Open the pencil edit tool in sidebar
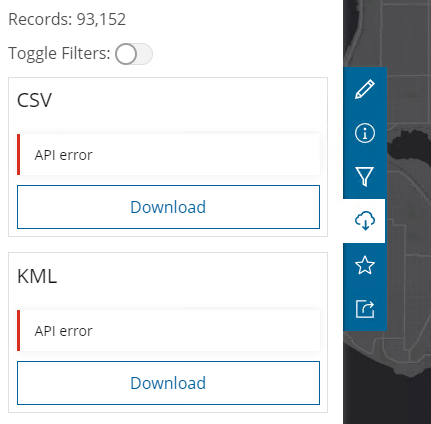The image size is (431, 424). click(x=365, y=89)
